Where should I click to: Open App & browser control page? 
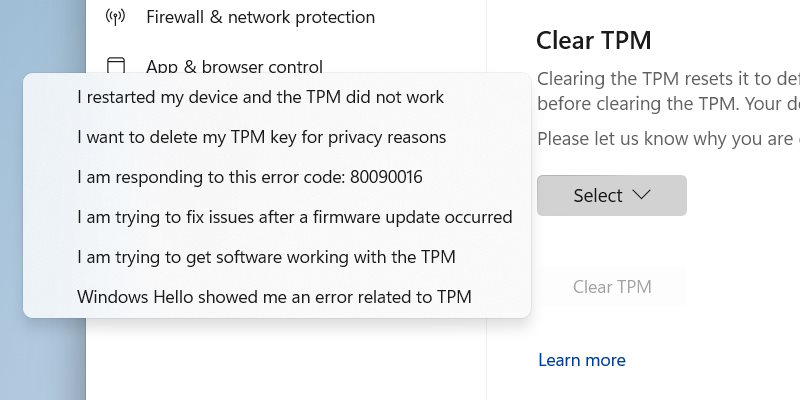(234, 66)
